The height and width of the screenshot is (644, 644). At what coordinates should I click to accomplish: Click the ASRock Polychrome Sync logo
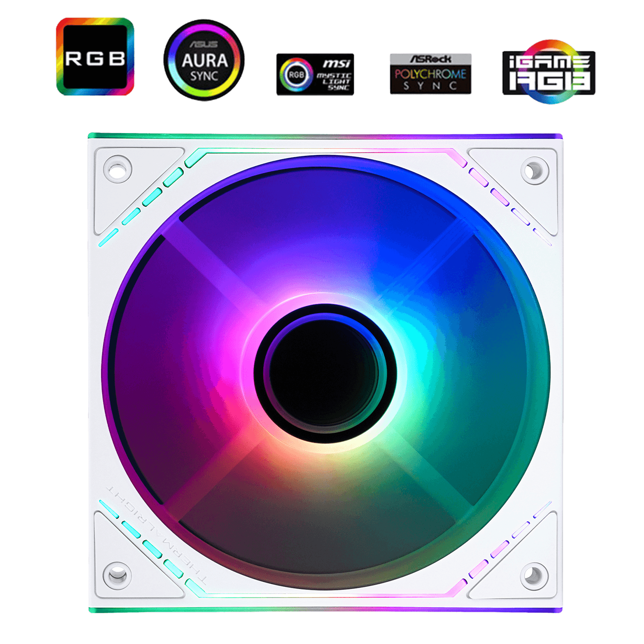pyautogui.click(x=431, y=74)
